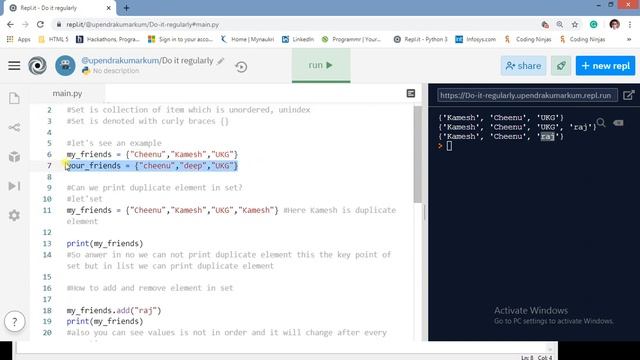Open Hackathons bookmark
Screen dimensions: 640x360
click(108, 39)
